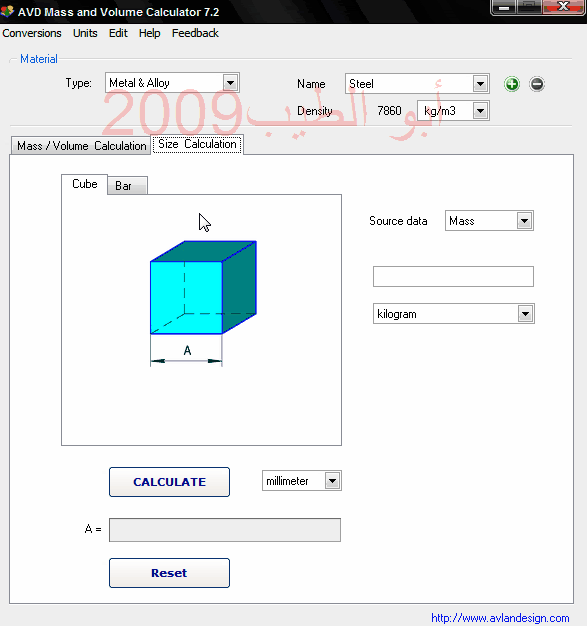
Task: Click the CALCULATE button
Action: [x=169, y=482]
